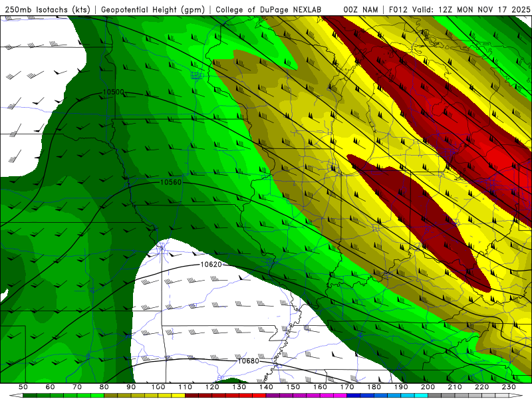Click the '00Z NAM' model run label

tap(360, 9)
